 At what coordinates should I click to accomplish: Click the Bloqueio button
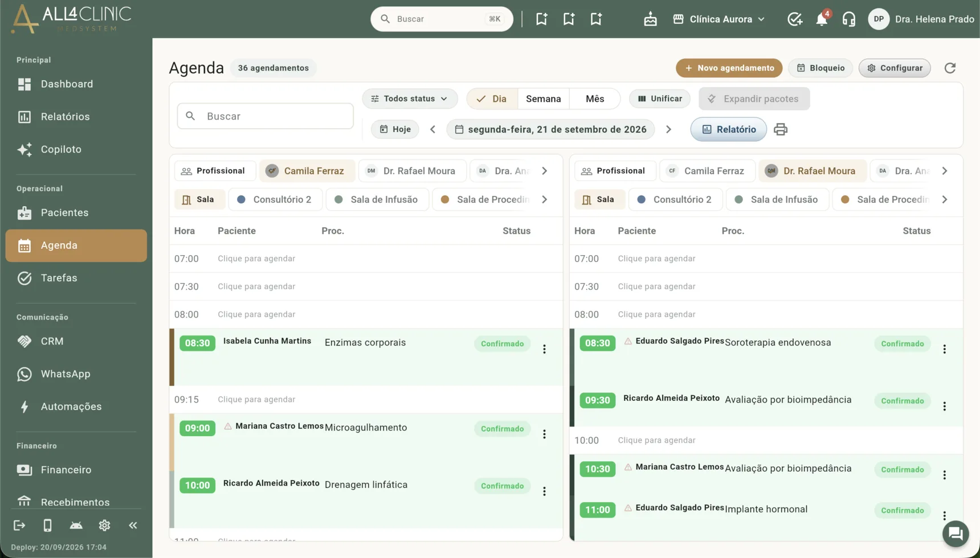tap(820, 68)
